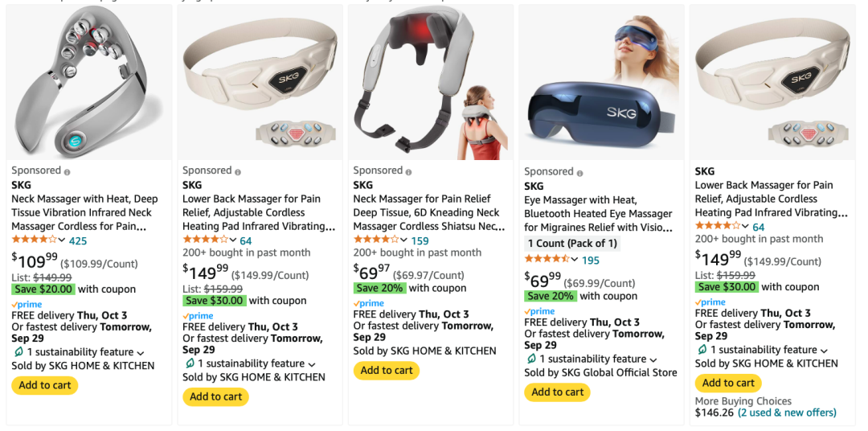
Task: Expand rating chevron next to 425 reviews
Action: [61, 240]
